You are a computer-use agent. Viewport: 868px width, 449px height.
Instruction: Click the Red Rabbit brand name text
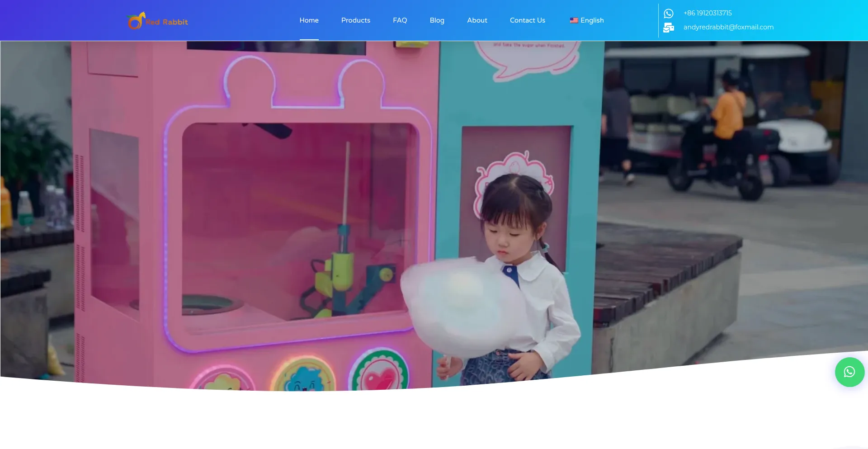tap(167, 22)
